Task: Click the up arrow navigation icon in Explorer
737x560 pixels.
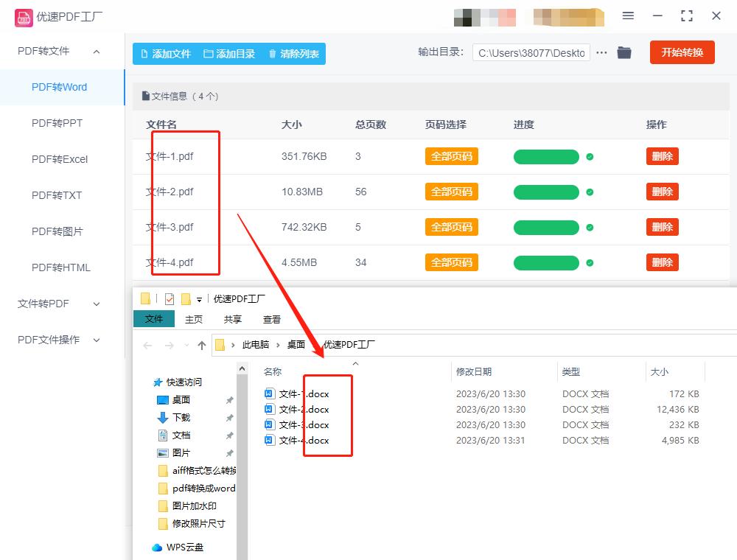Action: (x=200, y=343)
